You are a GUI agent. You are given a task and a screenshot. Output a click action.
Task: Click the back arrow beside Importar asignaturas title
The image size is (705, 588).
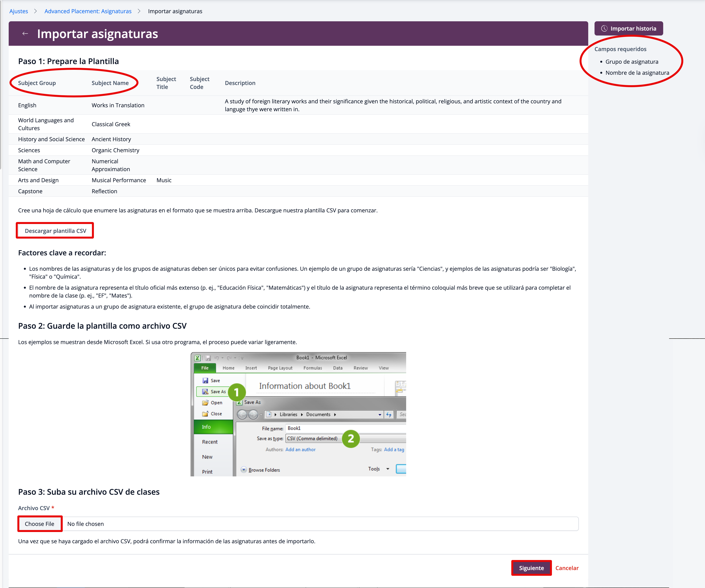point(25,34)
